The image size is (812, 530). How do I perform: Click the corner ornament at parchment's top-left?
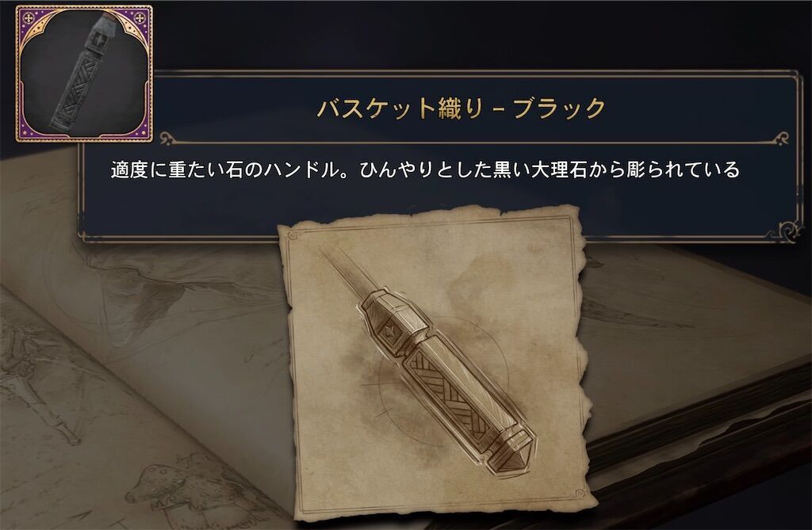click(293, 236)
